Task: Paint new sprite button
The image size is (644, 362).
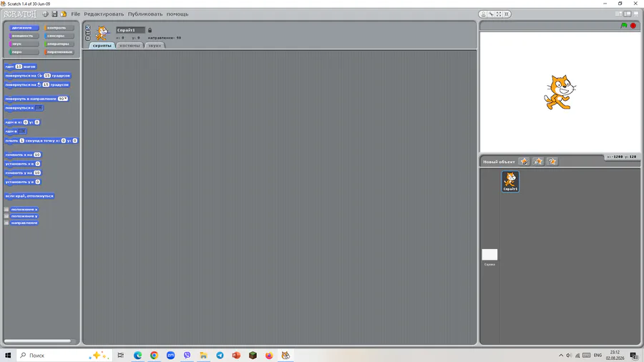Action: coord(524,161)
